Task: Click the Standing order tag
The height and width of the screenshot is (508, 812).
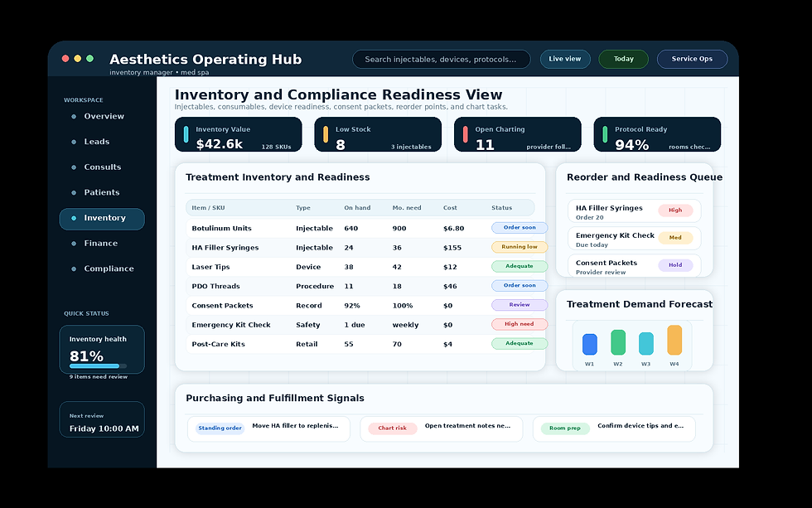Action: 220,428
